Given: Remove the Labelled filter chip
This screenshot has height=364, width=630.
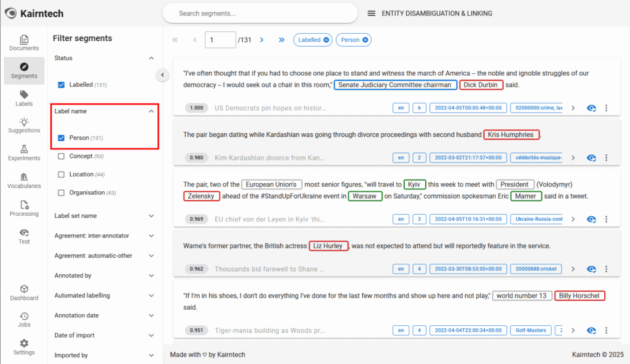Looking at the screenshot, I should coord(326,40).
